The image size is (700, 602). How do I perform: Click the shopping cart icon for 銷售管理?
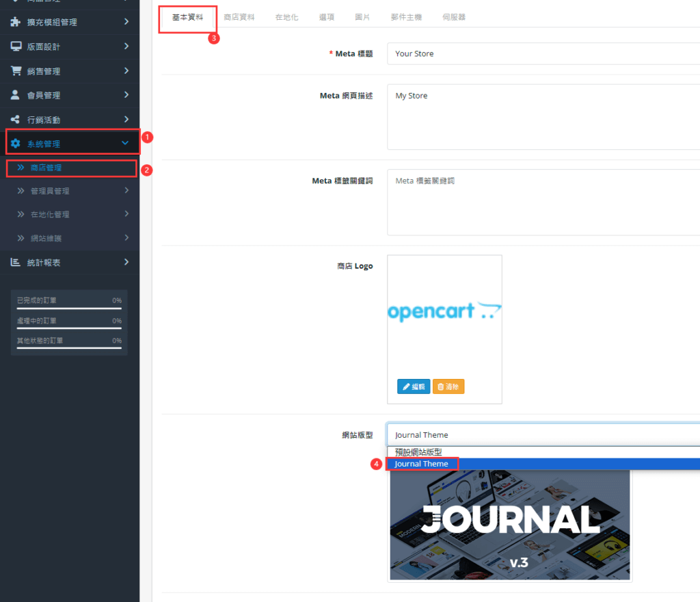(x=16, y=70)
